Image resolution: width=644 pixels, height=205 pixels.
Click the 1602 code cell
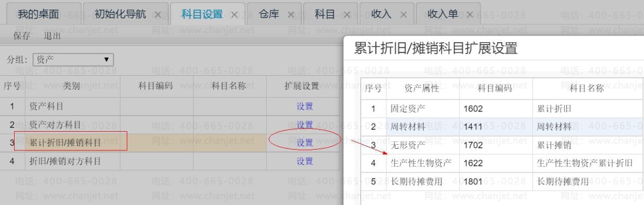pos(473,109)
